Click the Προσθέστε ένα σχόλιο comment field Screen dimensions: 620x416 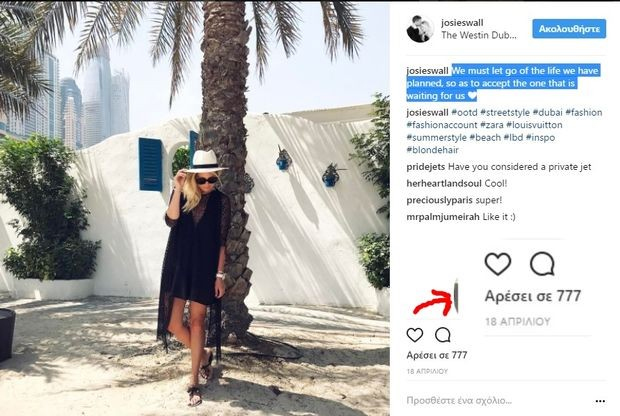click(x=459, y=401)
